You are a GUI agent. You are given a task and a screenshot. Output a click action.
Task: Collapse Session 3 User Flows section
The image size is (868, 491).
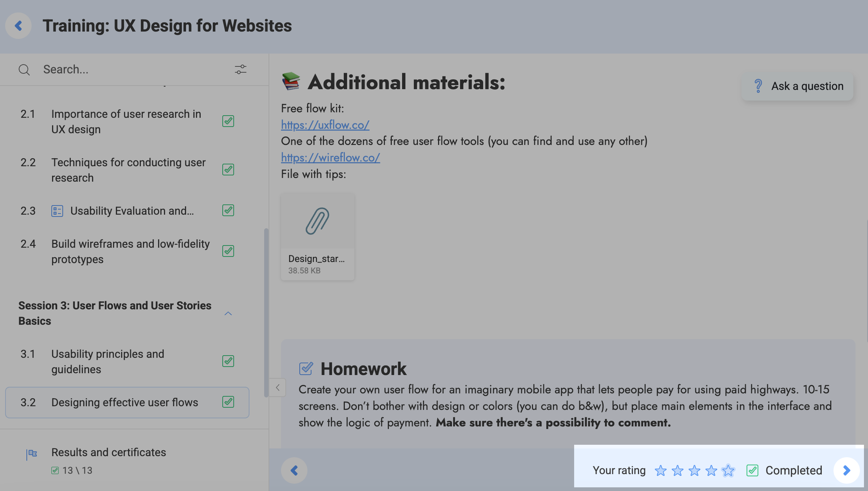pos(228,313)
